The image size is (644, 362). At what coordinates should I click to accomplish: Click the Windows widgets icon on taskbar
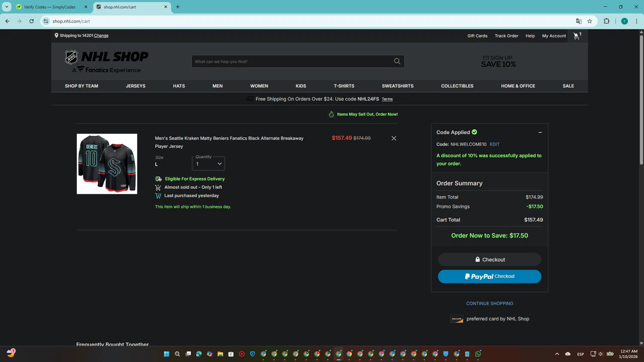click(x=11, y=353)
